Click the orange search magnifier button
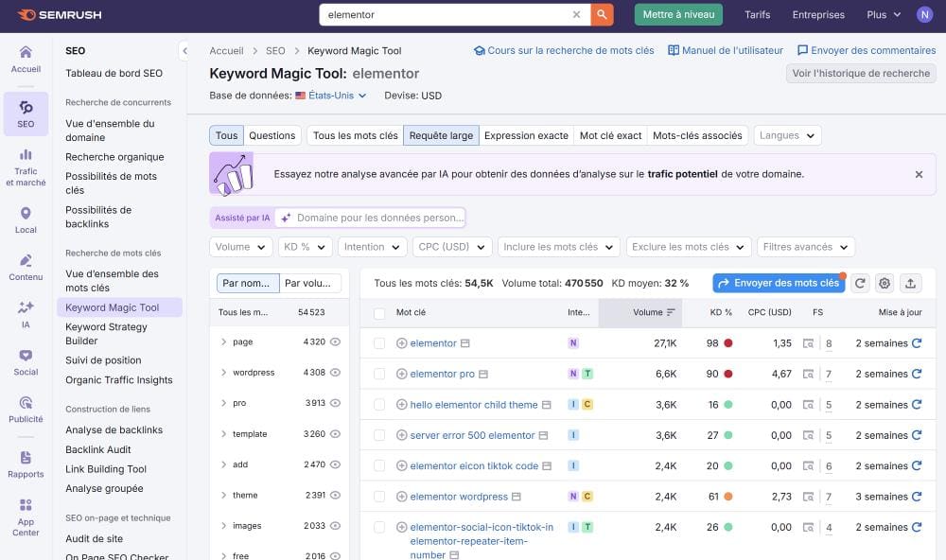 coord(602,14)
